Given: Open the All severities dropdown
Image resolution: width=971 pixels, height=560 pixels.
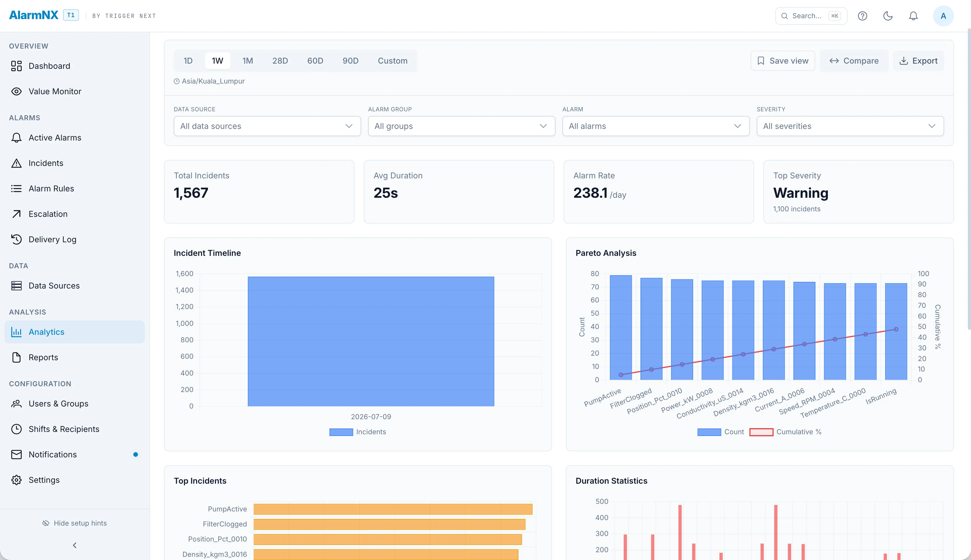Looking at the screenshot, I should coord(850,126).
